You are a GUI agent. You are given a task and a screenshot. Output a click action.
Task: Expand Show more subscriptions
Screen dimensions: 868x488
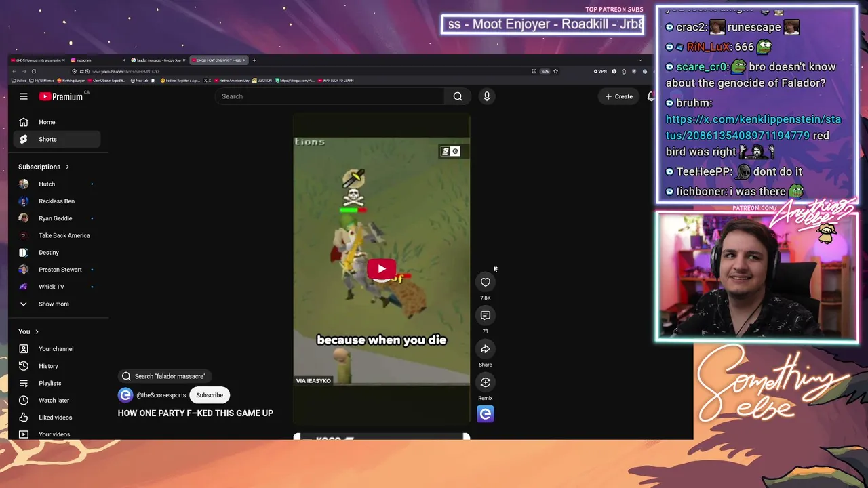tap(57, 304)
